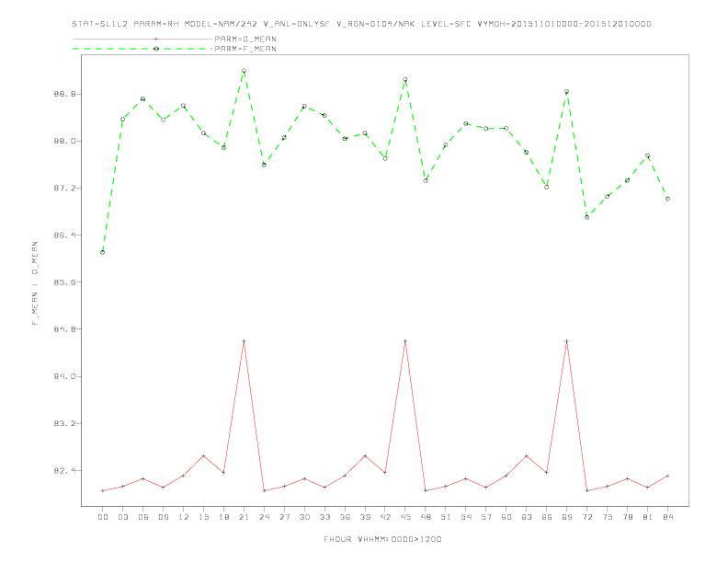Viewport: 728px width, 563px height.
Task: Click the 88.0 y-axis tick label
Action: click(x=64, y=142)
